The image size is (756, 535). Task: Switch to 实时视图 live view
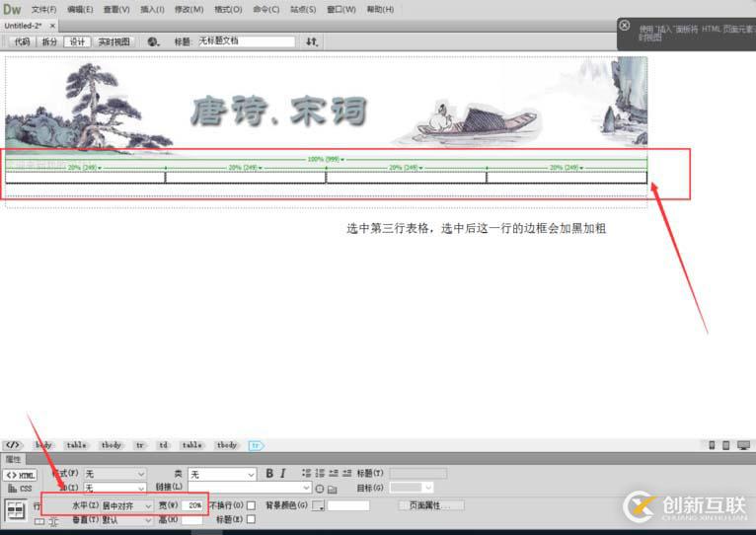[113, 42]
